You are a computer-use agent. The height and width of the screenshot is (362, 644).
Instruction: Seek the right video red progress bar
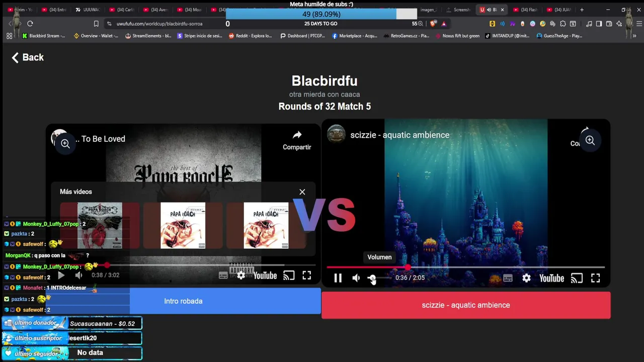pos(465,267)
